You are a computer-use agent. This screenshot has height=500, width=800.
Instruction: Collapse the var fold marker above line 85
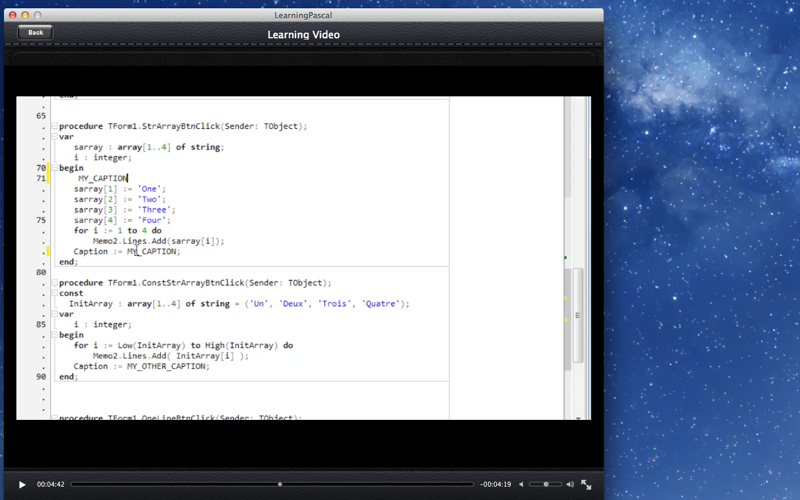pos(54,314)
